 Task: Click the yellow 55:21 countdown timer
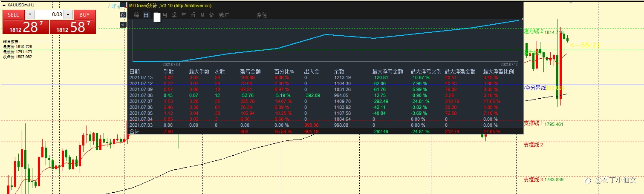coord(585,45)
